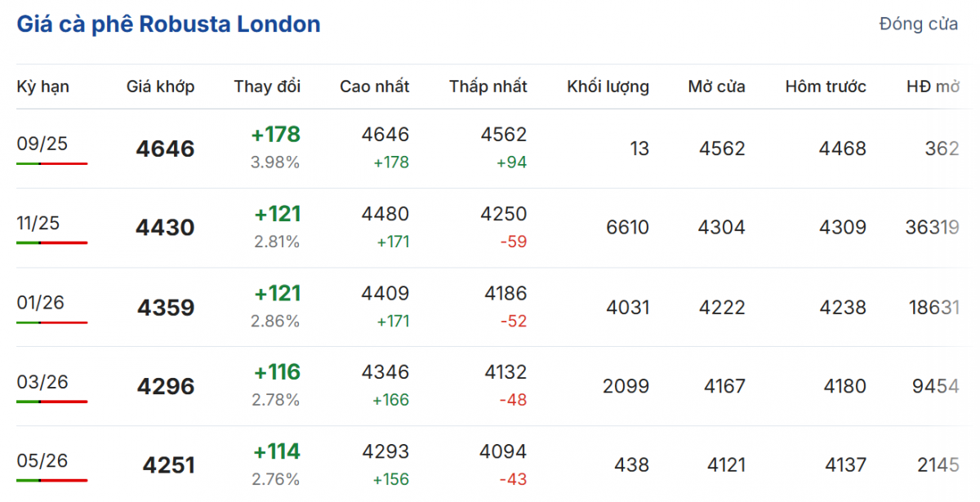Screen dimensions: 980x502
Task: Click the 'Thay đổi' column header
Action: 267,87
